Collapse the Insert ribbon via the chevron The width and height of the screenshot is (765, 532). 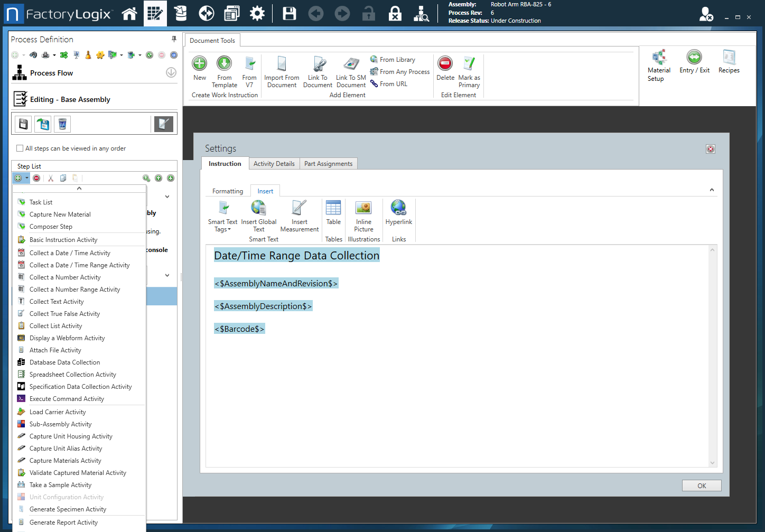point(712,189)
